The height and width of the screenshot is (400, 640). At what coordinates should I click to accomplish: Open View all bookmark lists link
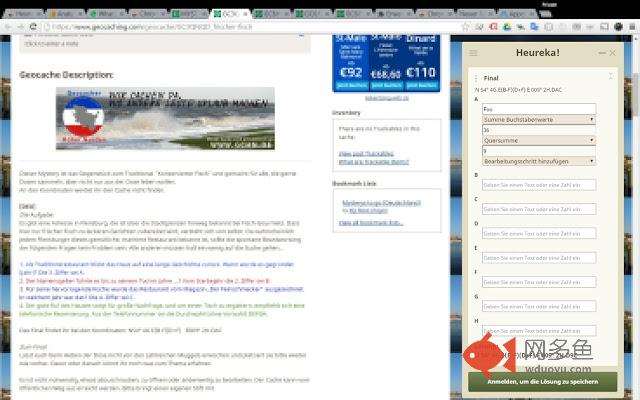[371, 222]
